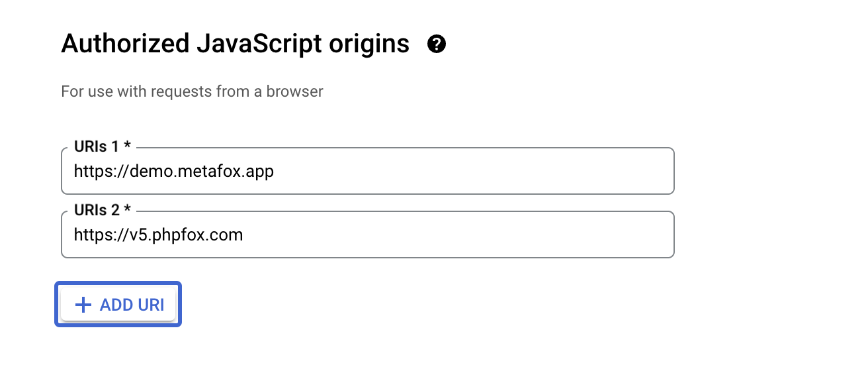The width and height of the screenshot is (868, 367).
Task: Click the https://demo.metafox.app text
Action: click(x=173, y=172)
